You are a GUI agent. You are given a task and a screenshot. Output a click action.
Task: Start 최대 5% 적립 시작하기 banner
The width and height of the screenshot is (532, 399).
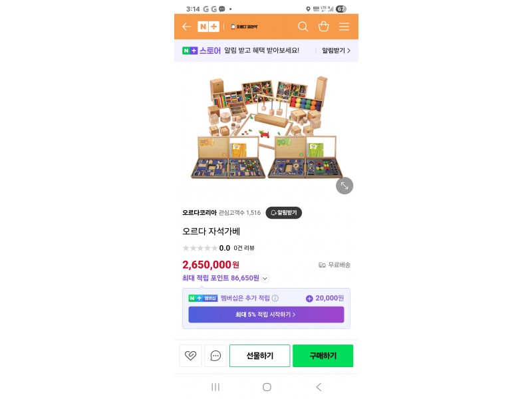(x=267, y=315)
